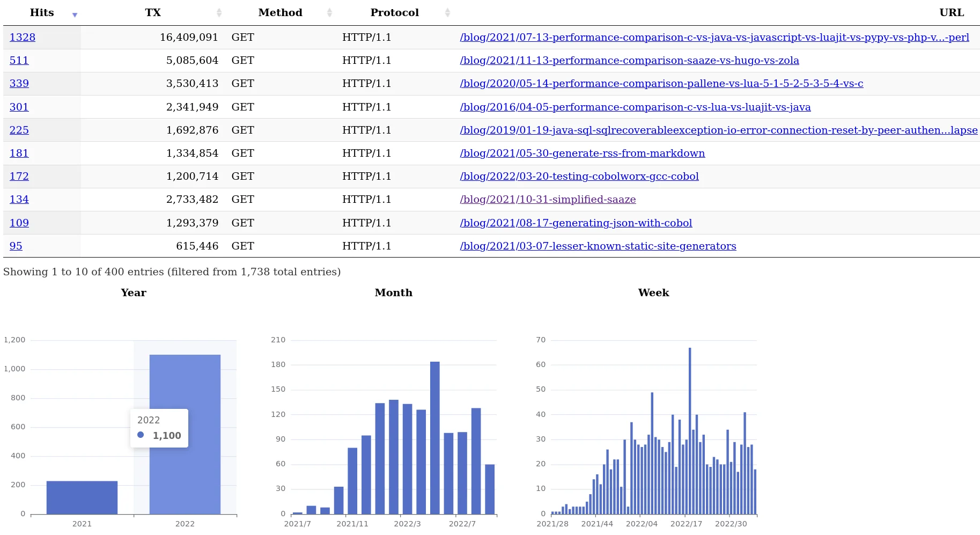Click the Method column sort arrows
The image size is (980, 535).
329,13
